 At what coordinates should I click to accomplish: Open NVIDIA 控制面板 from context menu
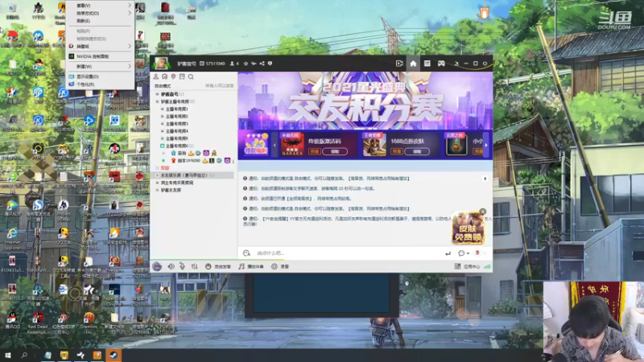coord(100,56)
